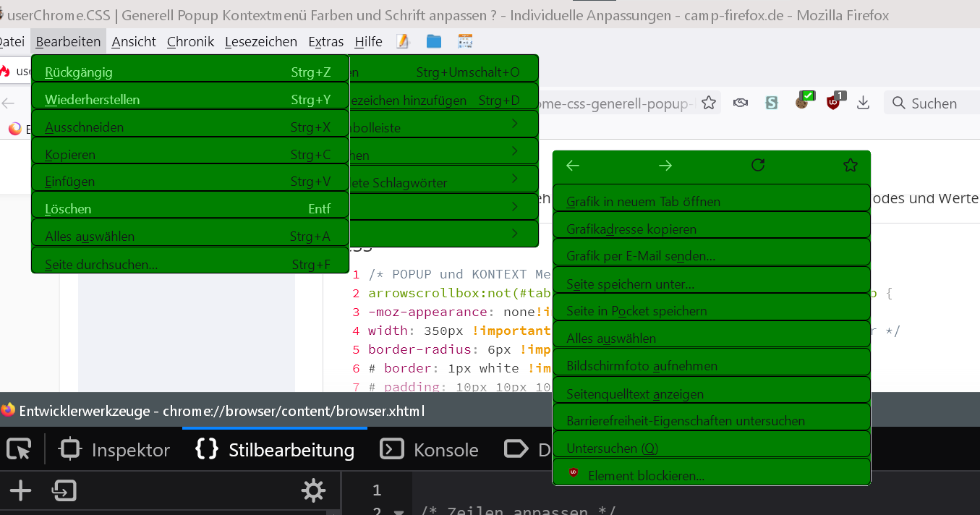Click the reload icon in the context menu
The width and height of the screenshot is (980, 515).
pyautogui.click(x=758, y=165)
